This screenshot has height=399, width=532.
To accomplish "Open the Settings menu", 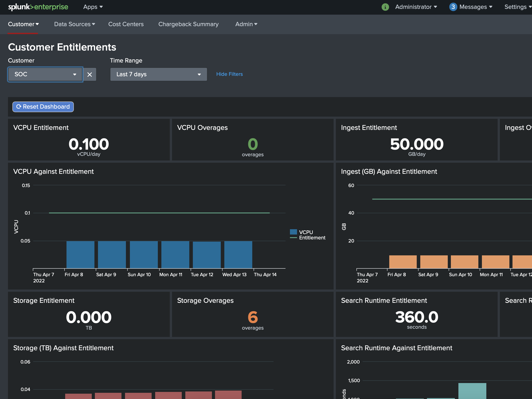I will pyautogui.click(x=518, y=7).
